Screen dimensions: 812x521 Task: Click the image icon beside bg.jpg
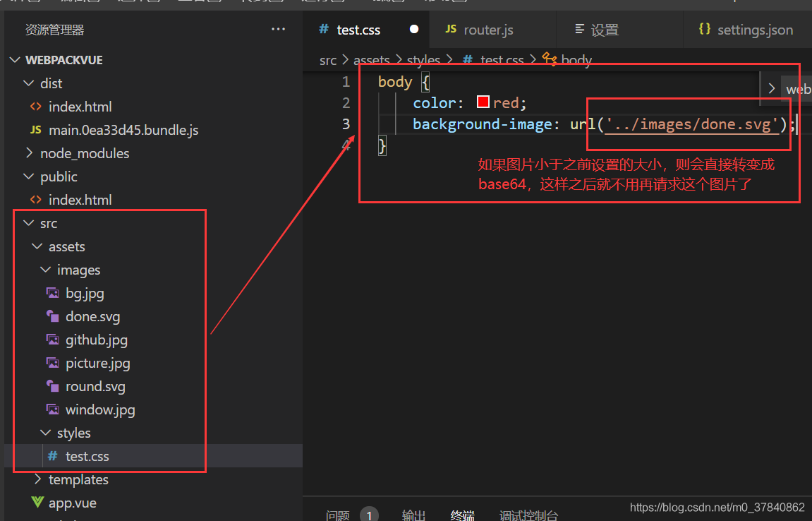tap(52, 293)
